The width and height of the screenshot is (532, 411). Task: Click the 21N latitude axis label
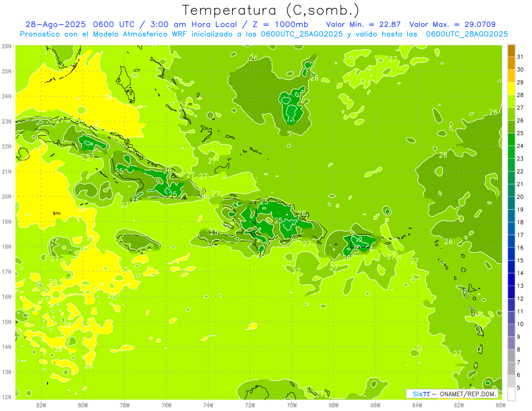[7, 171]
